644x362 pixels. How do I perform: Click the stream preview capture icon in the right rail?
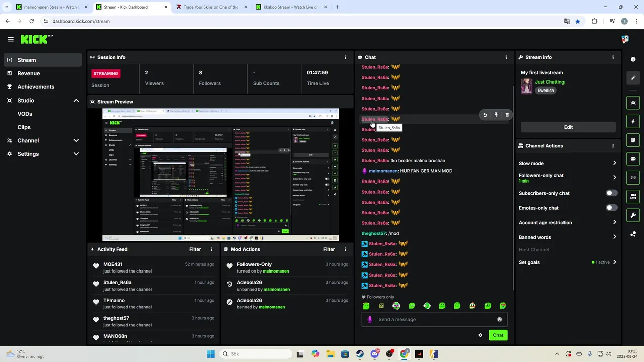click(x=633, y=103)
